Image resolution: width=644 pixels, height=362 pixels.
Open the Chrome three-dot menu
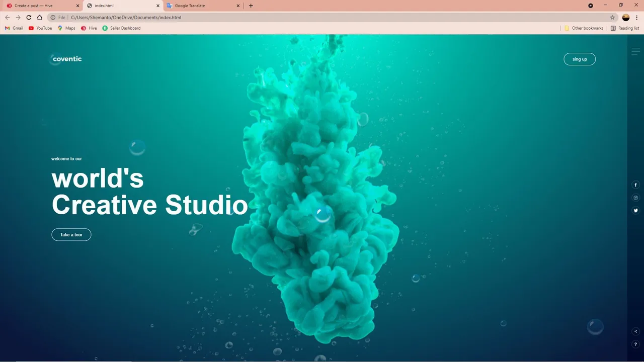click(x=637, y=18)
